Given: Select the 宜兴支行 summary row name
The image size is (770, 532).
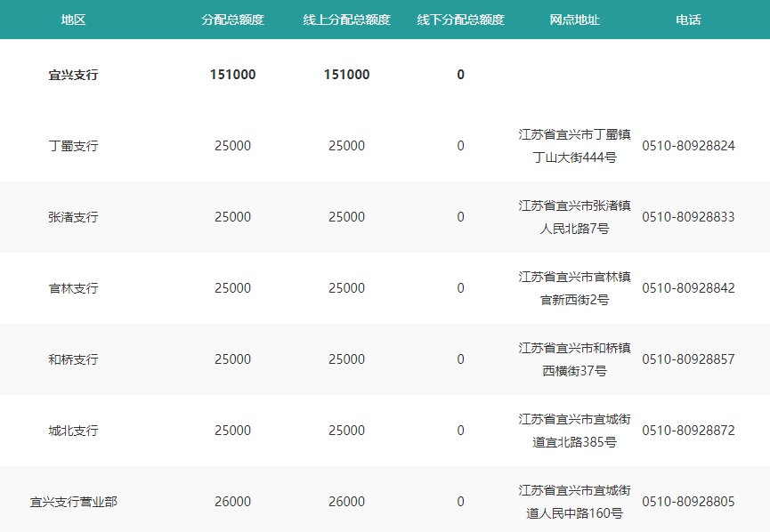Looking at the screenshot, I should tap(73, 75).
